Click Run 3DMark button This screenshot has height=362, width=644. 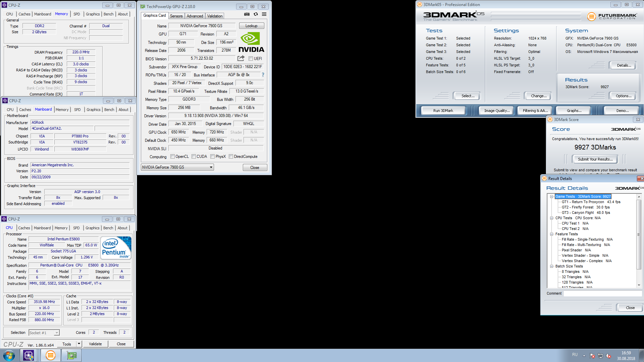[x=443, y=111]
